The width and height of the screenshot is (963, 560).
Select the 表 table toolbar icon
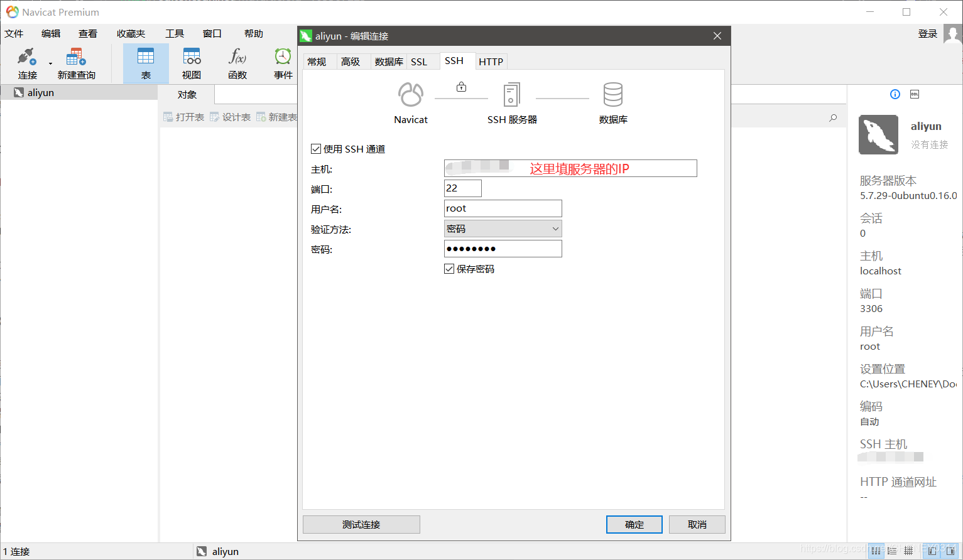146,63
